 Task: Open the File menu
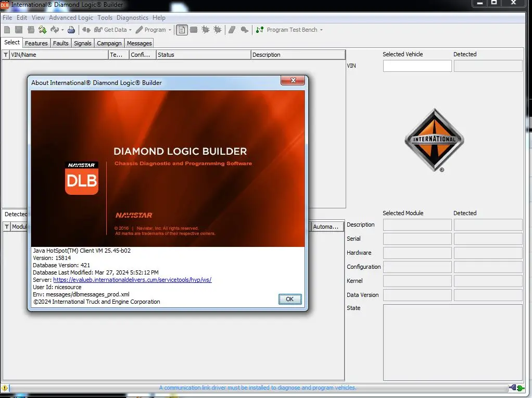(7, 18)
